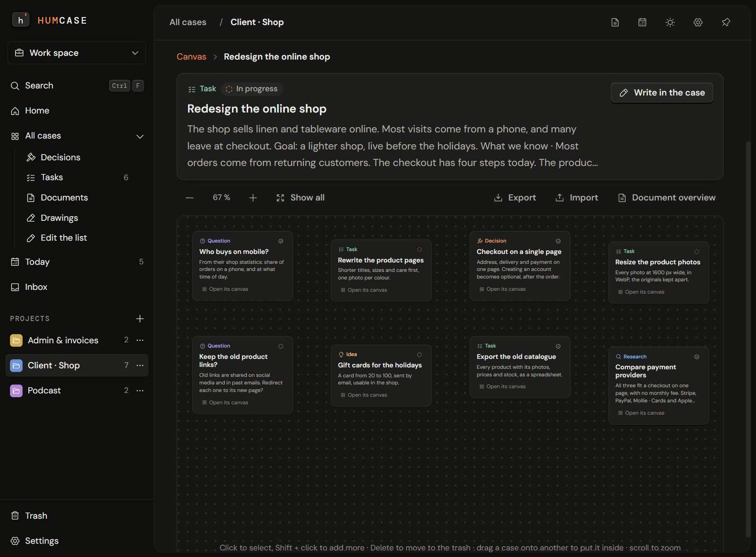Select the Resize the product photos card title
The width and height of the screenshot is (756, 557).
tap(658, 262)
